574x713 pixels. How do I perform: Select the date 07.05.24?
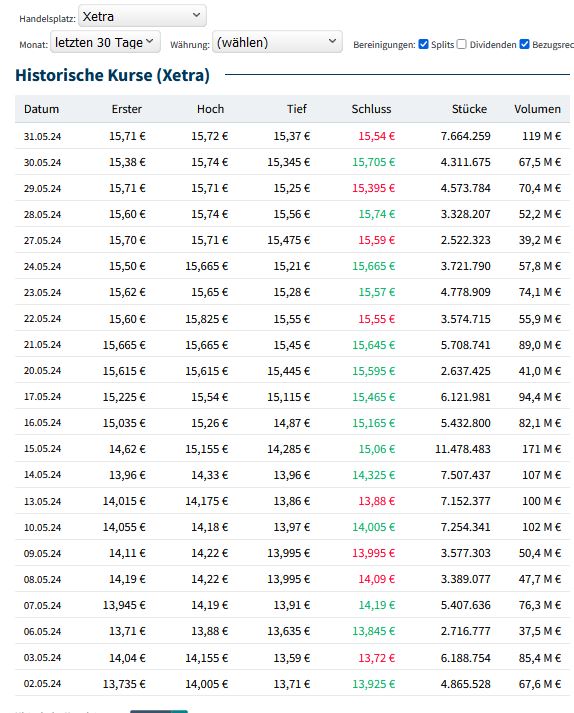[42, 605]
